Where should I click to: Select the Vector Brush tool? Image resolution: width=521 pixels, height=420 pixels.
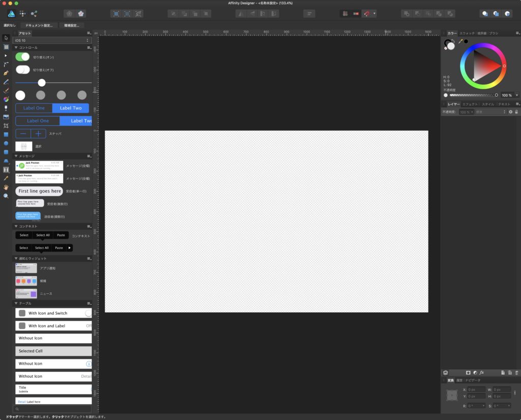coord(6,91)
